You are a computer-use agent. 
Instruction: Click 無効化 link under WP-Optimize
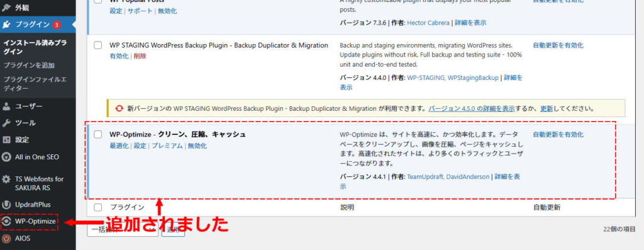point(197,145)
